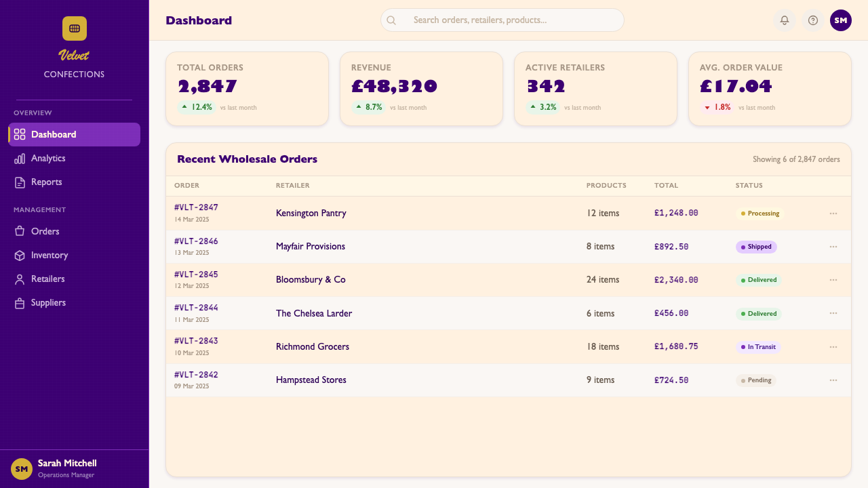This screenshot has width=868, height=488.
Task: Click the Analytics bar chart icon
Action: pos(20,158)
